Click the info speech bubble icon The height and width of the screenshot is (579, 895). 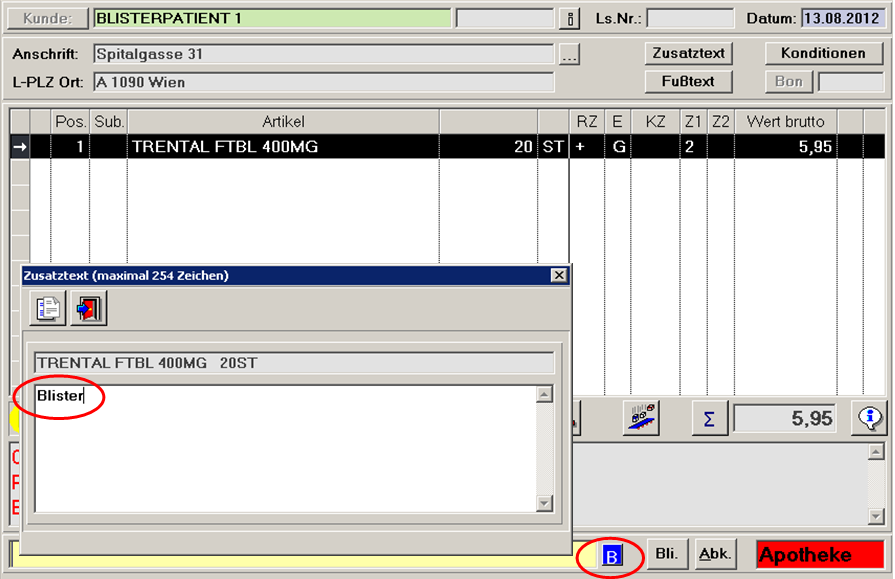869,419
